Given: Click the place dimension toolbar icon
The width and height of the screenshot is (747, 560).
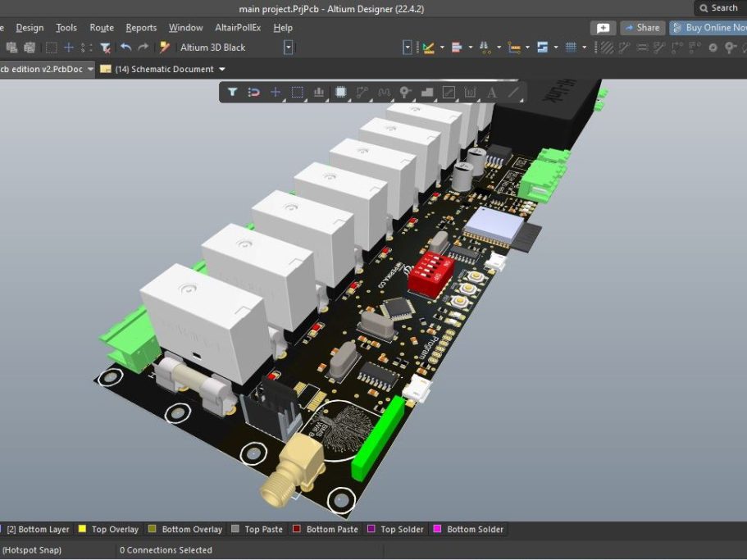Looking at the screenshot, I should 513,48.
